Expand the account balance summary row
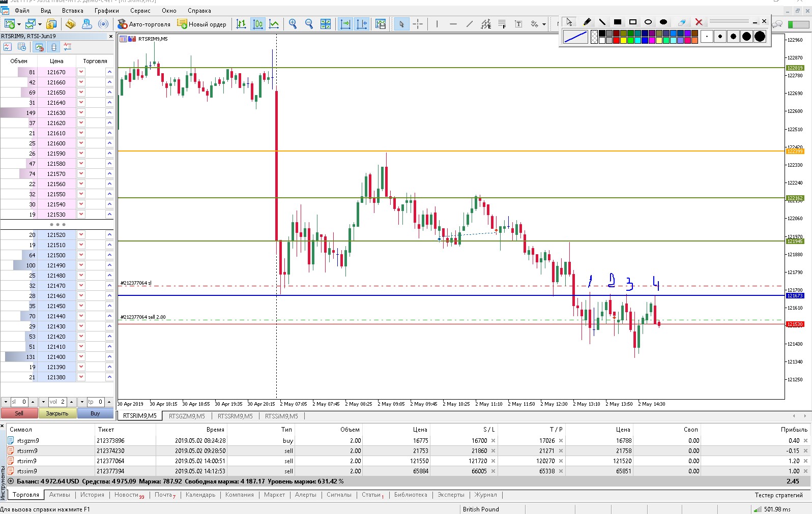This screenshot has width=812, height=514. 11,481
